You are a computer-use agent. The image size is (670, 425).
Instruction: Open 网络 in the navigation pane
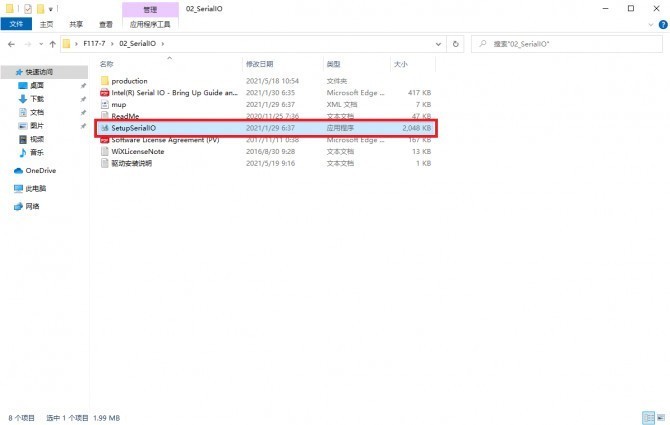(x=32, y=206)
